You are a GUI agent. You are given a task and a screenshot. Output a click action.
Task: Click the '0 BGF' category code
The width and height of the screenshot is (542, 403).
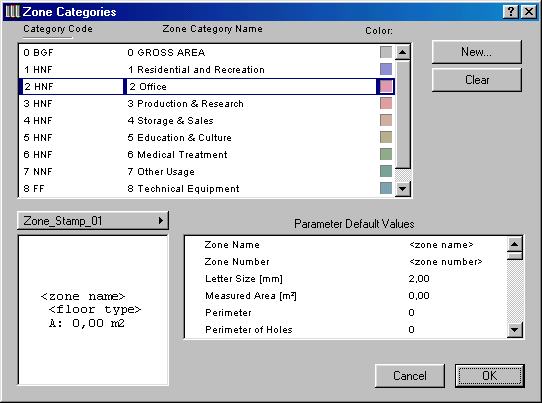click(38, 53)
